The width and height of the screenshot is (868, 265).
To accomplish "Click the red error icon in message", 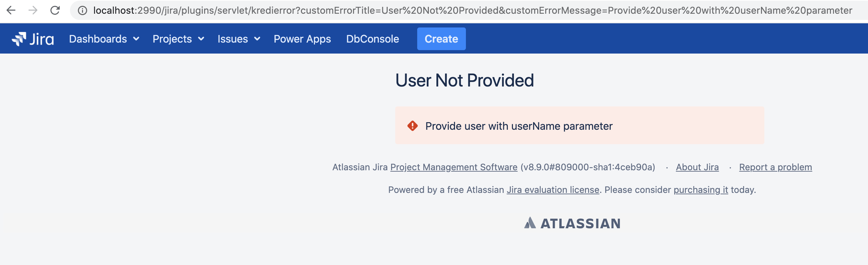I will (412, 126).
